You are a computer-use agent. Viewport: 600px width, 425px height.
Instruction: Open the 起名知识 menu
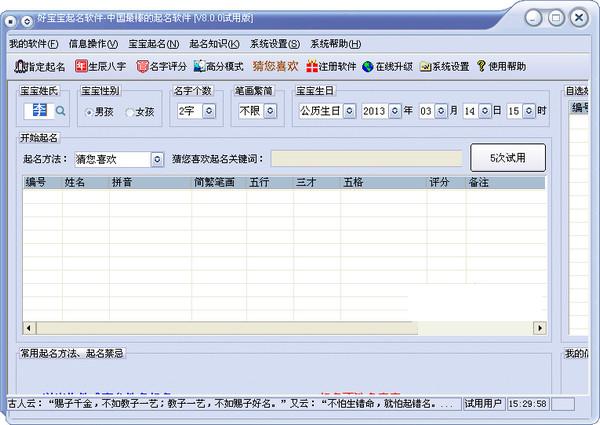pos(212,44)
